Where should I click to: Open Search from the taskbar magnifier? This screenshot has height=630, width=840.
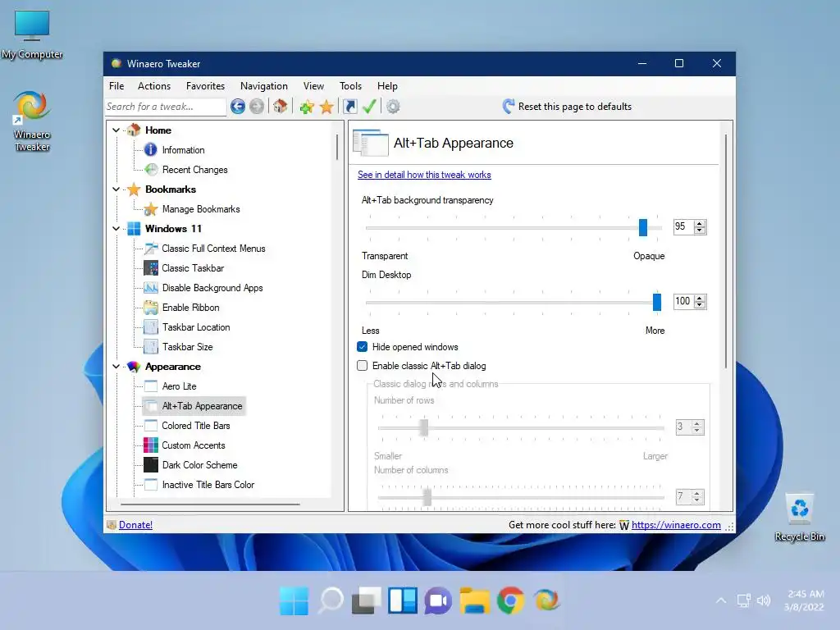click(331, 600)
